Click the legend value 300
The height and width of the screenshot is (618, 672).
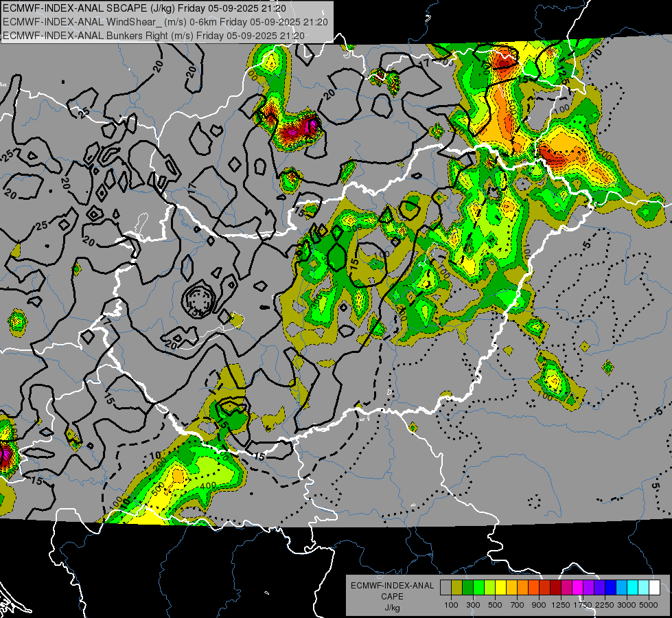pyautogui.click(x=473, y=605)
